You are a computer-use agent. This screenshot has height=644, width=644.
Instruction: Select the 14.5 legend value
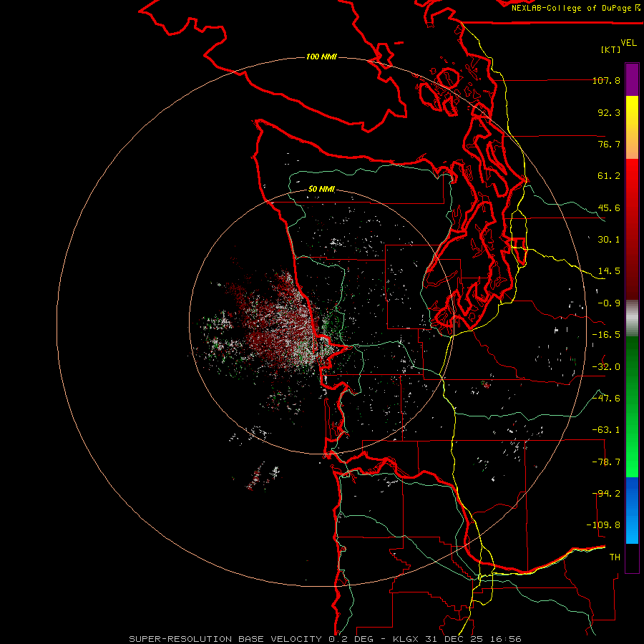609,271
